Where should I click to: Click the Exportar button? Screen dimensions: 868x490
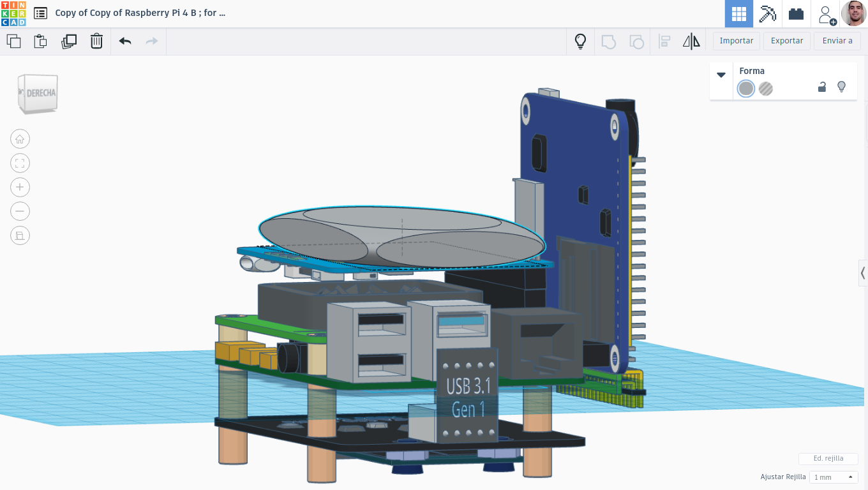coord(787,41)
